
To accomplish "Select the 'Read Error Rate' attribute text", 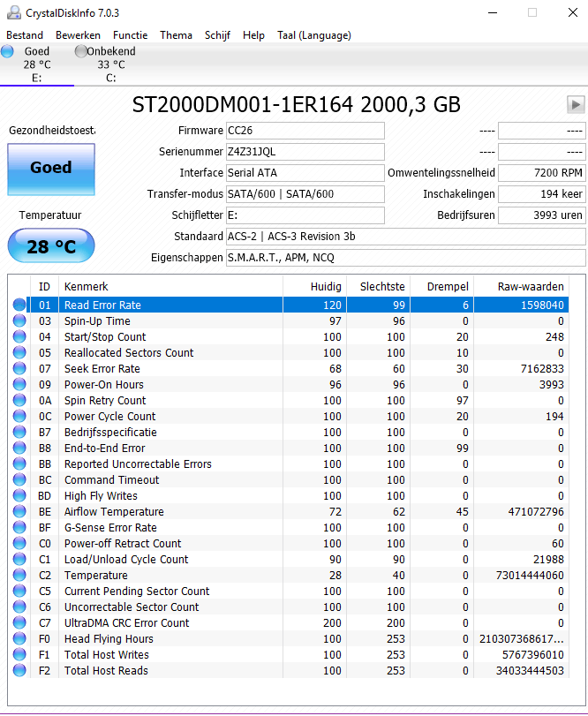I will point(102,305).
